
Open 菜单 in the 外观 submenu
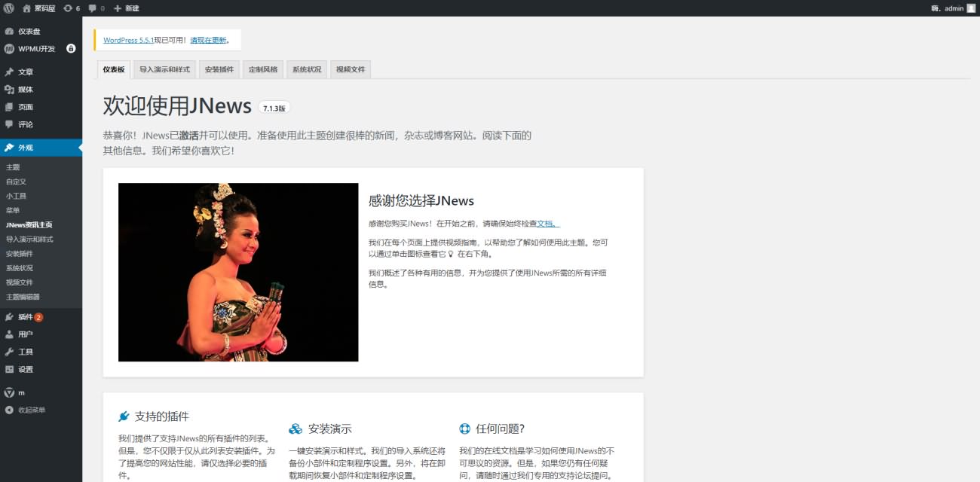(13, 210)
